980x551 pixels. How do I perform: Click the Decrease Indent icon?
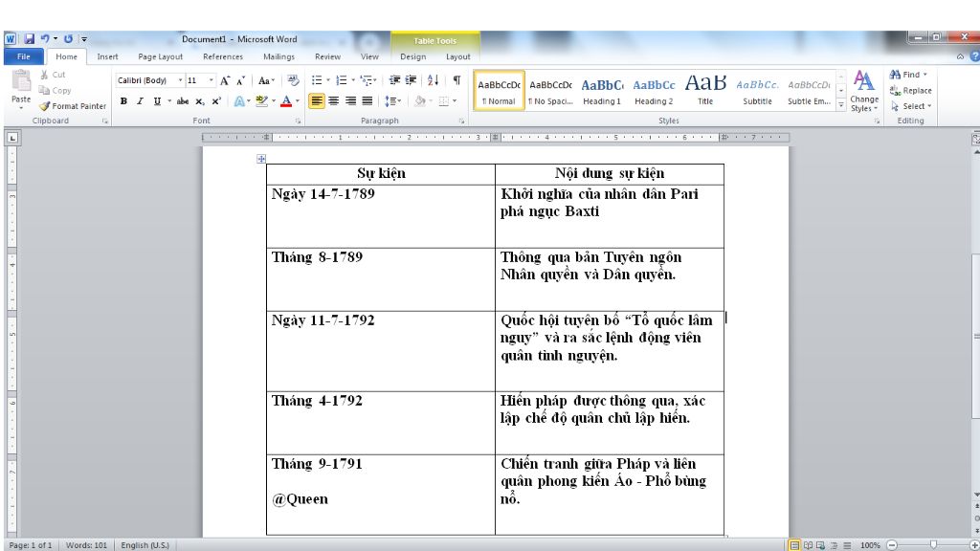coord(394,80)
